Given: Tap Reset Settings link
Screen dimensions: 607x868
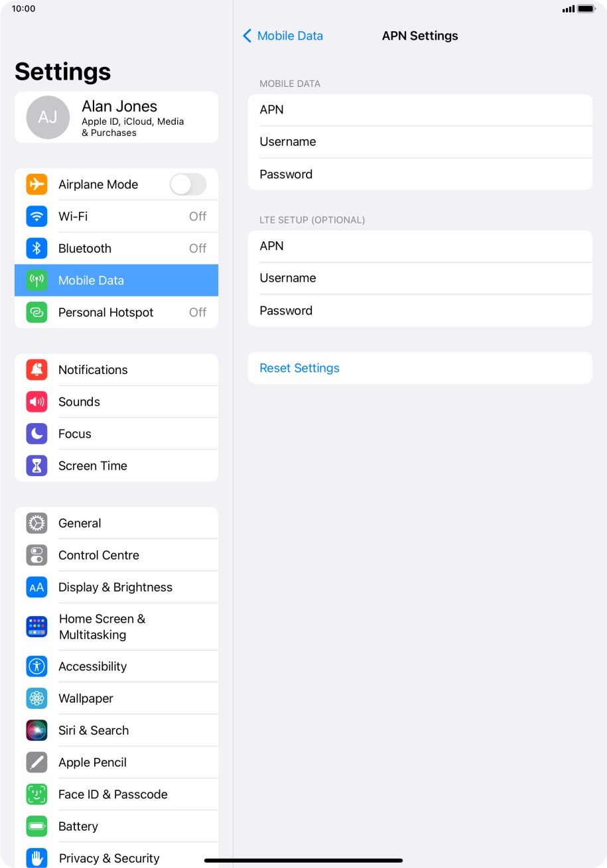Looking at the screenshot, I should pyautogui.click(x=299, y=368).
